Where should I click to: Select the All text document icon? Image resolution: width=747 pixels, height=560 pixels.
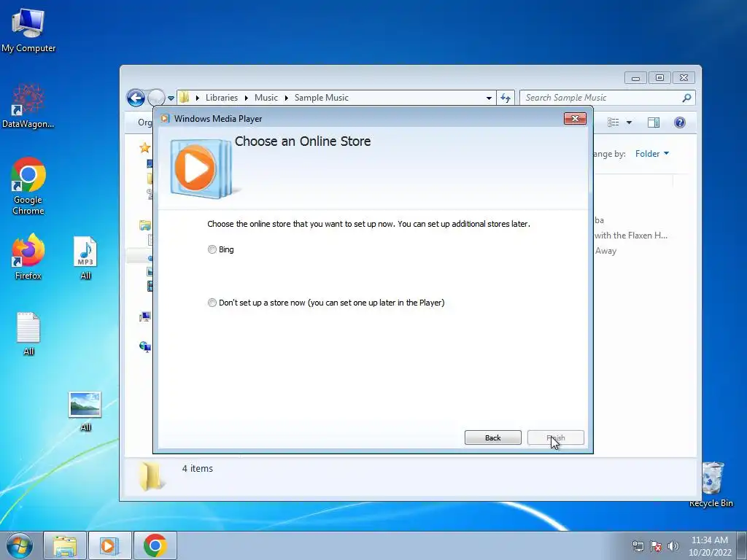[28, 334]
